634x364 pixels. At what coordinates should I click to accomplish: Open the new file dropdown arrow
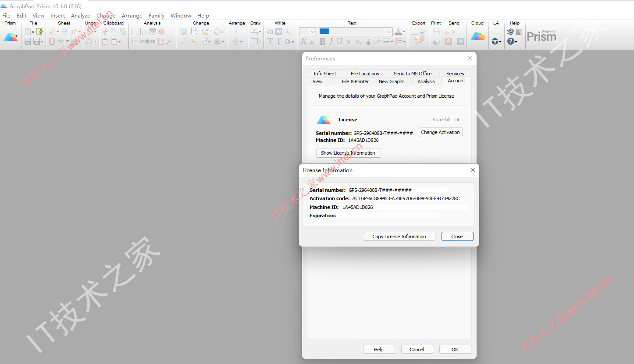click(x=33, y=32)
